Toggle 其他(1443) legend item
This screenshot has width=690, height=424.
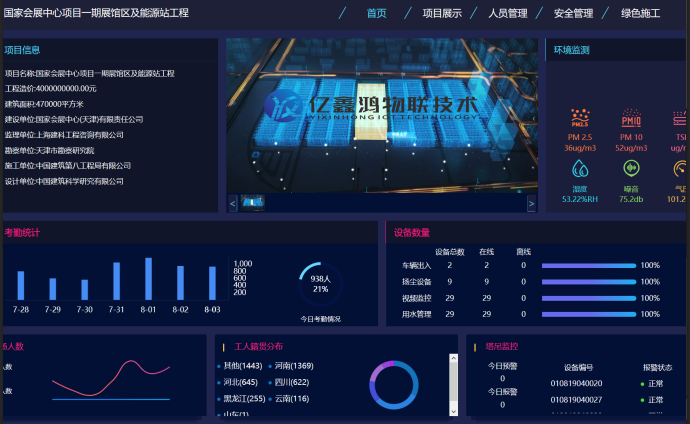(x=240, y=366)
